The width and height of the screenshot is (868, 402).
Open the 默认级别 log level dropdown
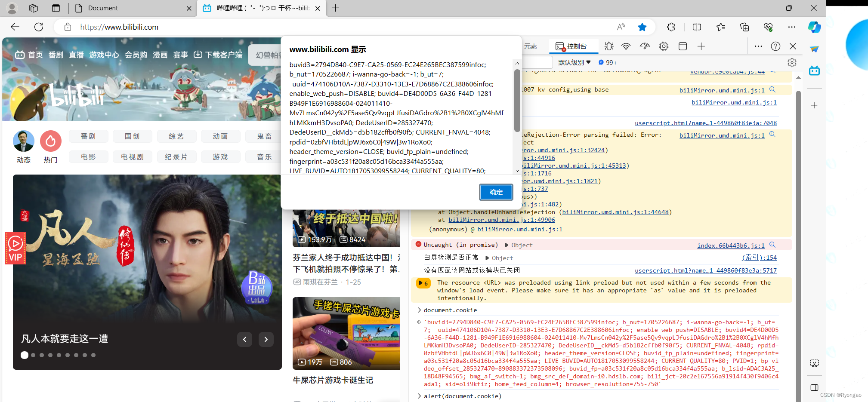[575, 62]
